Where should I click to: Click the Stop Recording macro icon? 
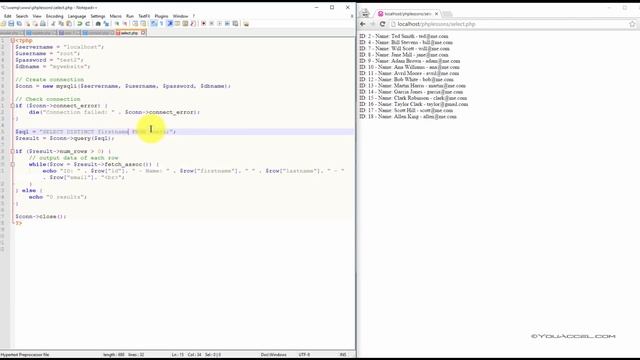click(211, 24)
